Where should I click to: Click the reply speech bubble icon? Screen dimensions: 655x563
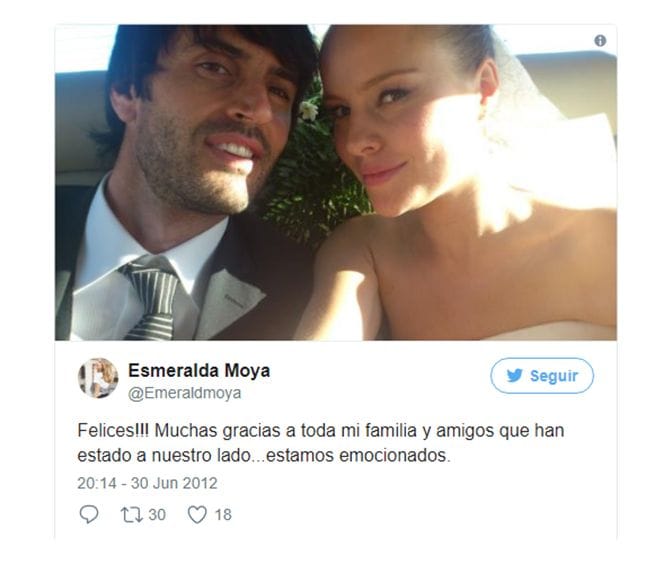[89, 514]
